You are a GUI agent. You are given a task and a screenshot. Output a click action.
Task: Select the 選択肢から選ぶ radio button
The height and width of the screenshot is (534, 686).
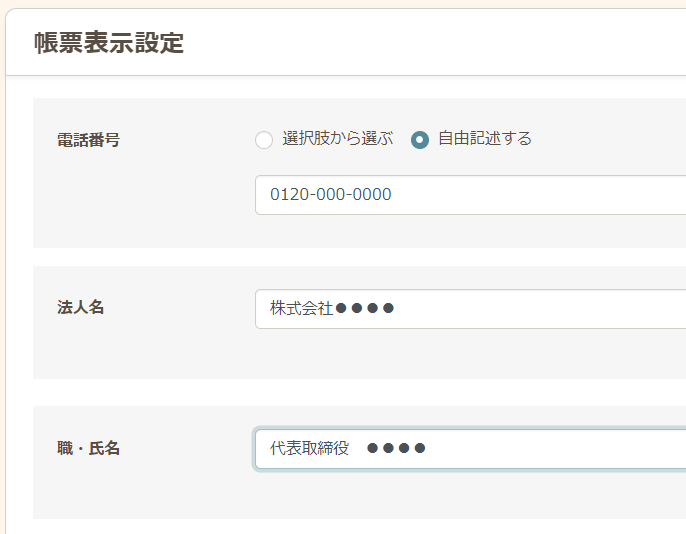(264, 140)
